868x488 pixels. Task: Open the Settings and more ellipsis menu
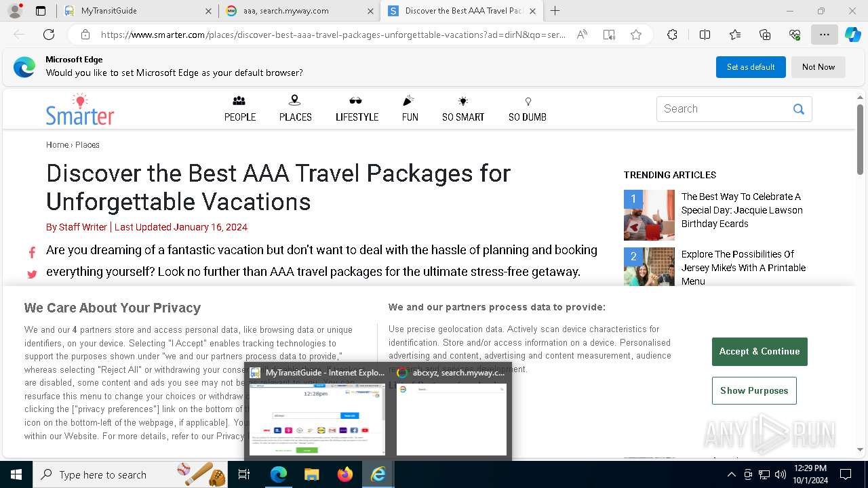[x=825, y=35]
